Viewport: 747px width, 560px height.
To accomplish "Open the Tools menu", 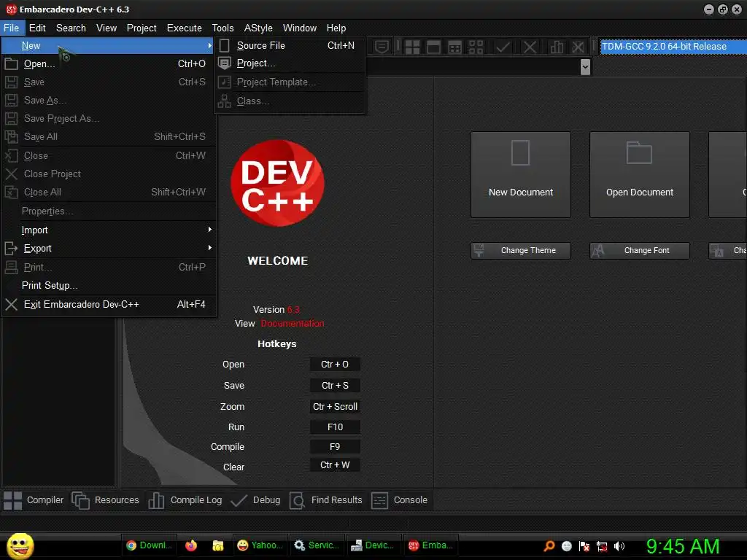I will 222,28.
